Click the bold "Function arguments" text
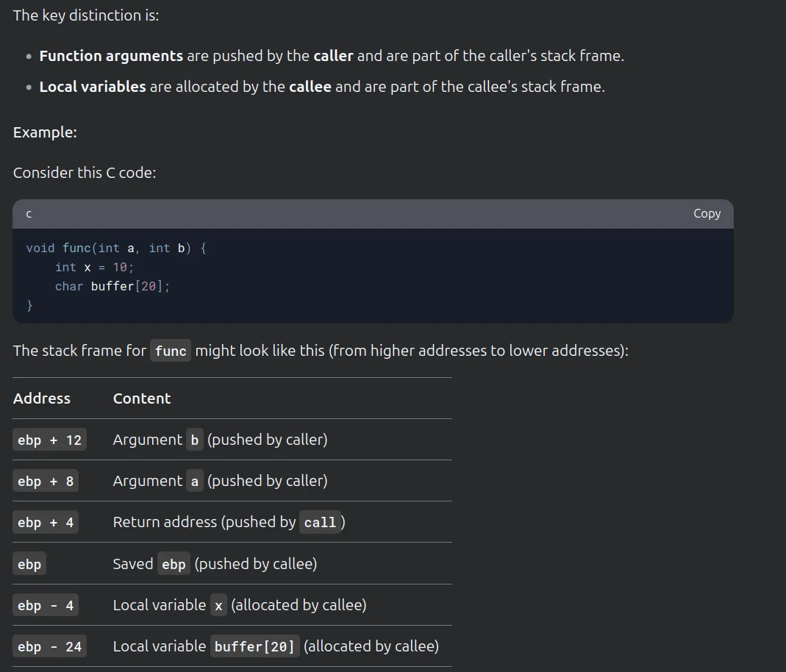Screen dimensions: 786x672 click(111, 56)
